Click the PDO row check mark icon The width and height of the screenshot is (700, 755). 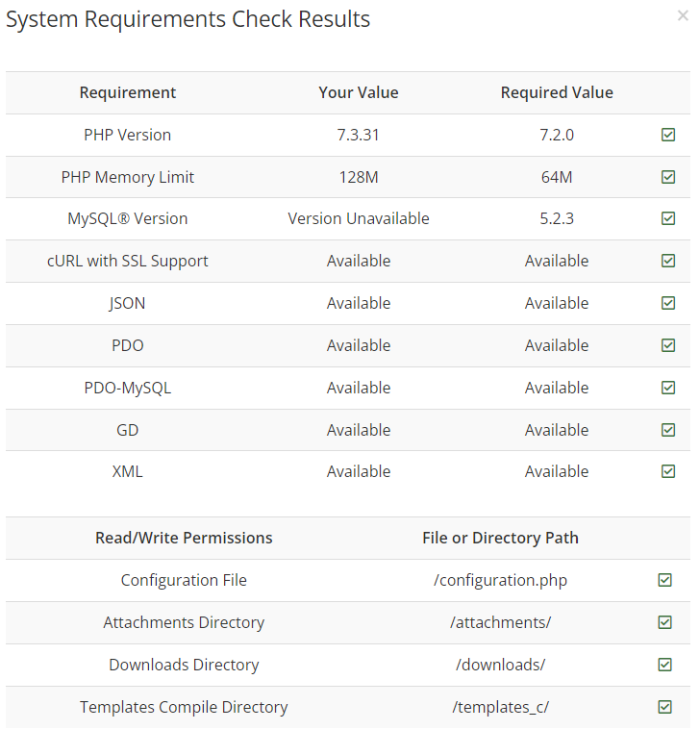(668, 345)
